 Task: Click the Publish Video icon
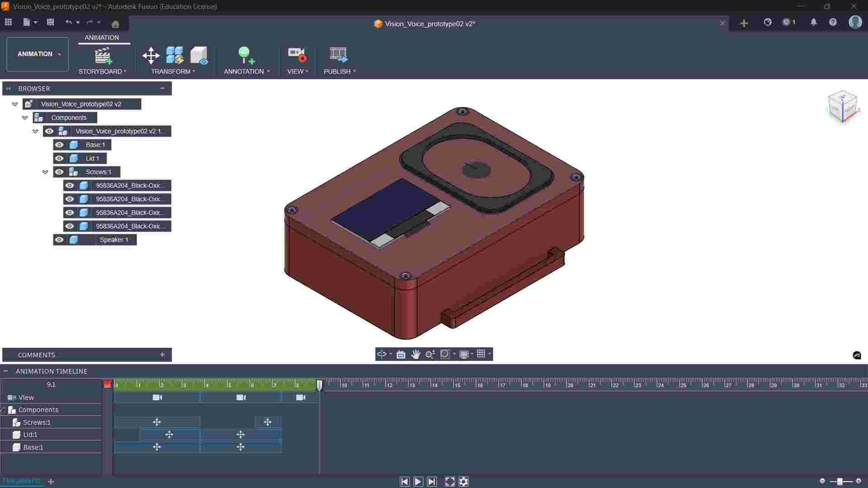tap(338, 55)
